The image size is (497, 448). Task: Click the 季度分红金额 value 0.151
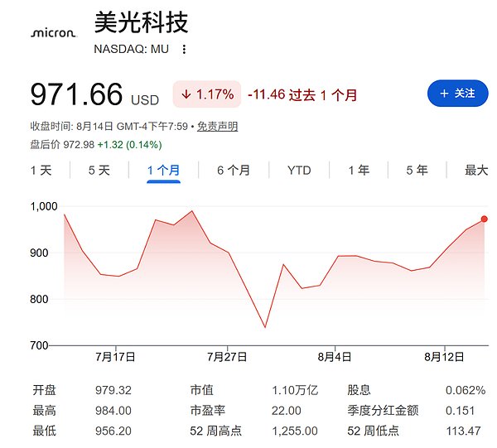coord(460,411)
